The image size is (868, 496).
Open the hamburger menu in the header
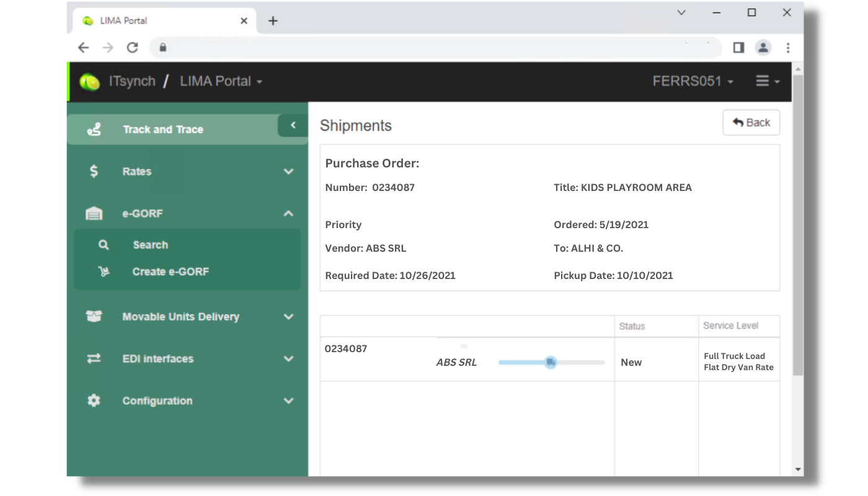pos(767,81)
